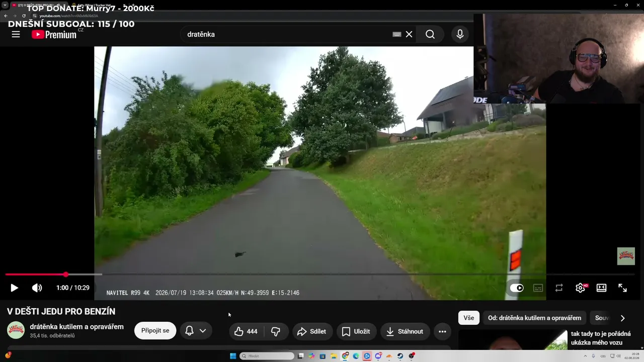Toggle the autoplay switch
This screenshot has height=362, width=644.
click(x=517, y=288)
